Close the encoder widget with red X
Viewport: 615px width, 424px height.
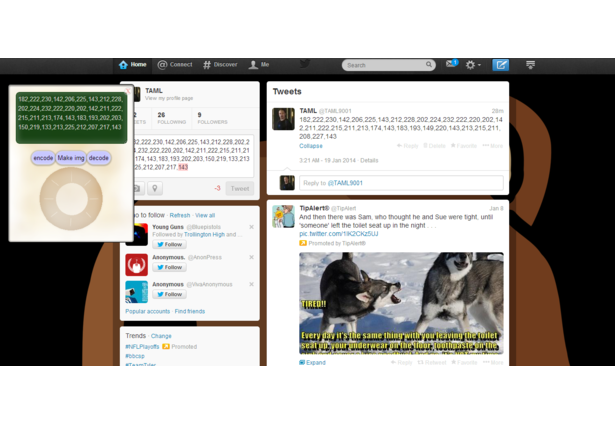click(128, 91)
